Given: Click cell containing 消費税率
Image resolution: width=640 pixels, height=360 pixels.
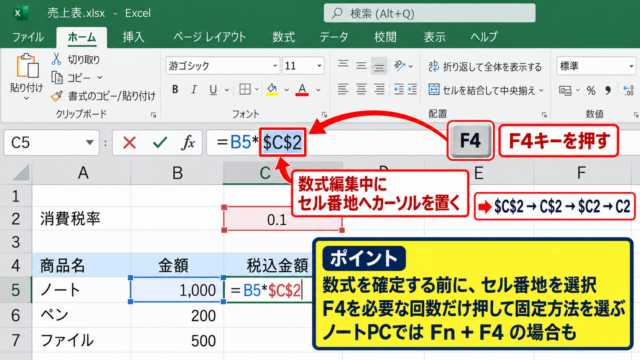Looking at the screenshot, I should click(x=82, y=219).
